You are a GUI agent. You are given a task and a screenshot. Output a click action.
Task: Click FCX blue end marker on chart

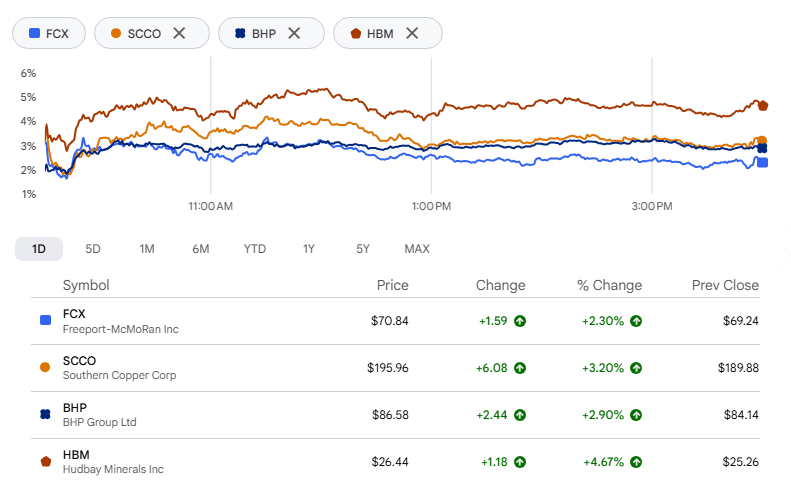[x=763, y=162]
